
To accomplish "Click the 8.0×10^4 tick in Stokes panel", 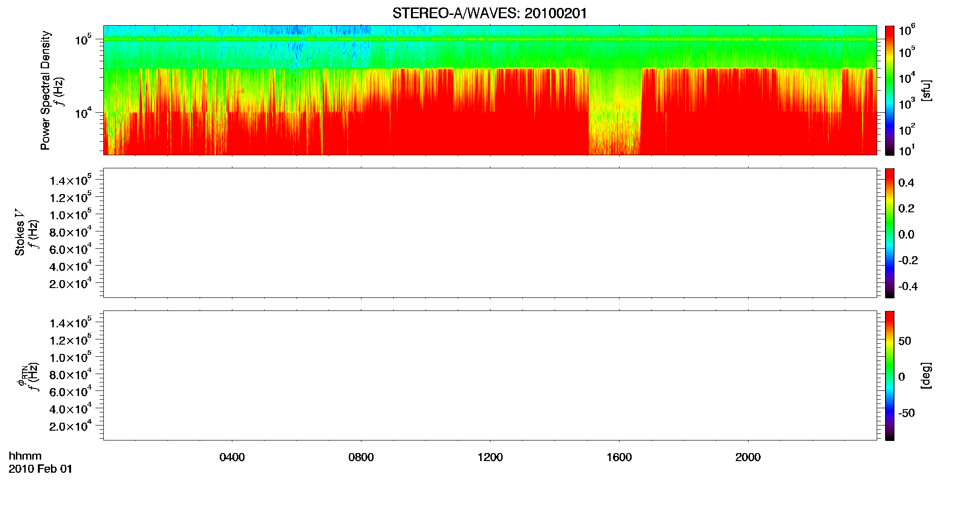I will click(x=71, y=231).
